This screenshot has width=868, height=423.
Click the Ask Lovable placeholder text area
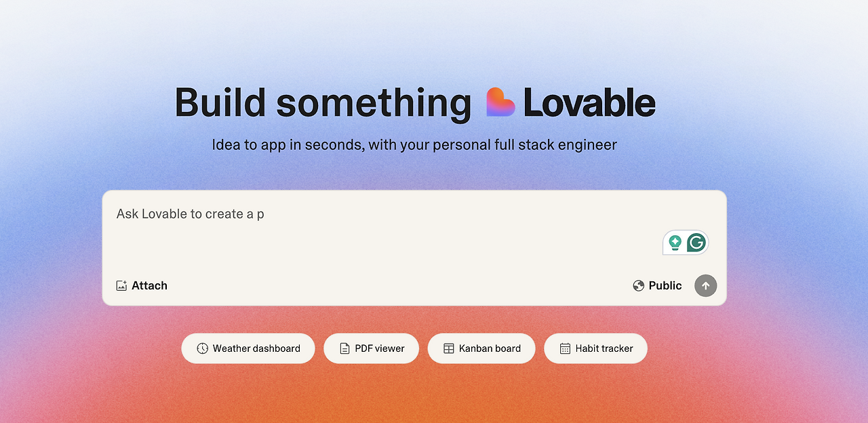[190, 214]
